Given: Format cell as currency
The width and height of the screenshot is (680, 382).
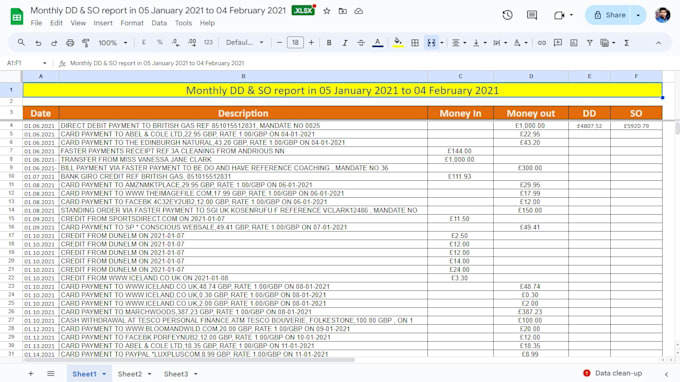Looking at the screenshot, I should pyautogui.click(x=144, y=42).
